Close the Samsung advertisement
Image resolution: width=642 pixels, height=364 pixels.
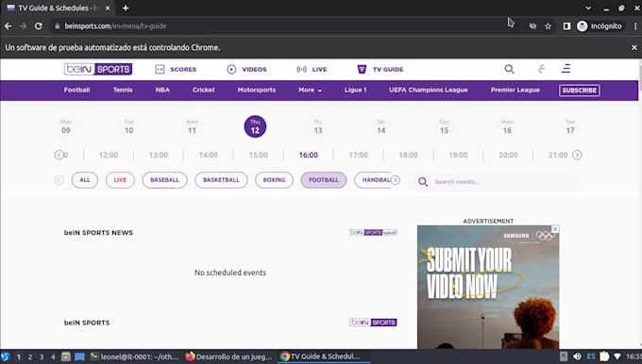click(555, 229)
